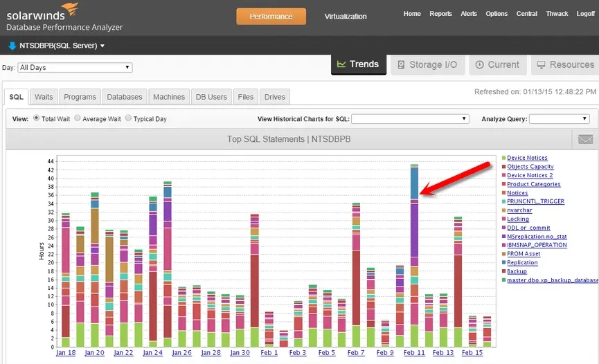Viewport: 599px width, 364px height.
Task: Select the Total Wait radio button
Action: coord(36,118)
